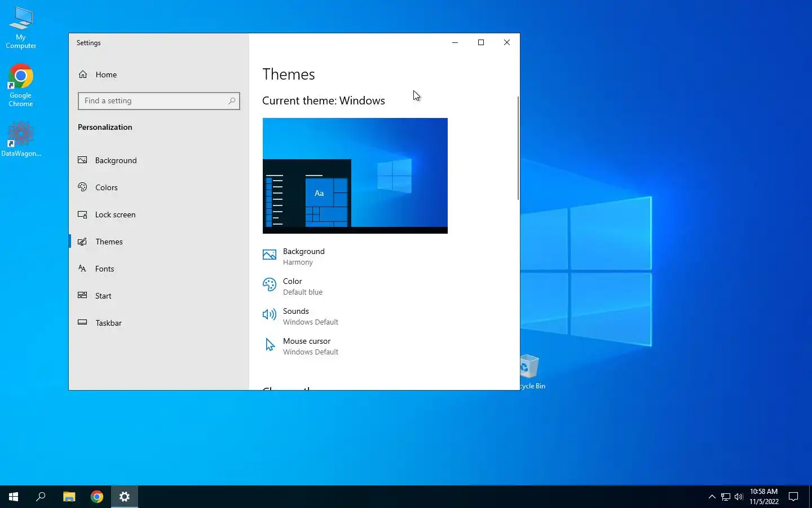The height and width of the screenshot is (508, 812).
Task: Click the Lock screen icon in sidebar
Action: (82, 214)
